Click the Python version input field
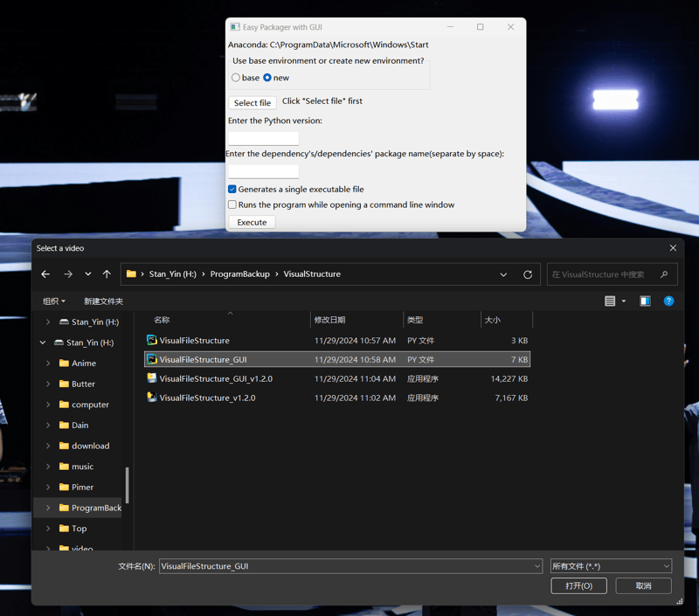Screen dimensions: 699x616 click(263, 138)
